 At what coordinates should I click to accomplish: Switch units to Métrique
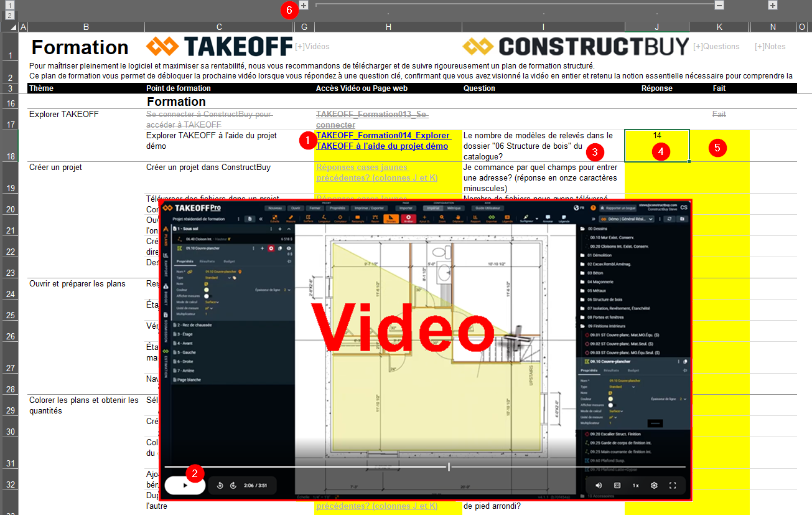coord(454,208)
